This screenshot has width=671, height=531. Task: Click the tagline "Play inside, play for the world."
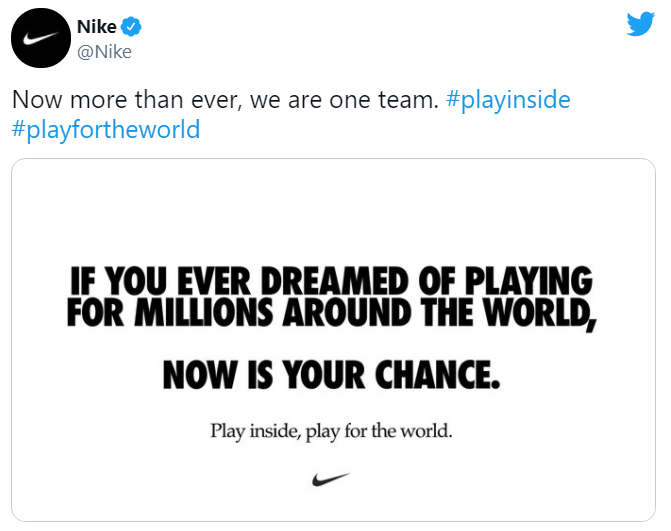tap(331, 432)
